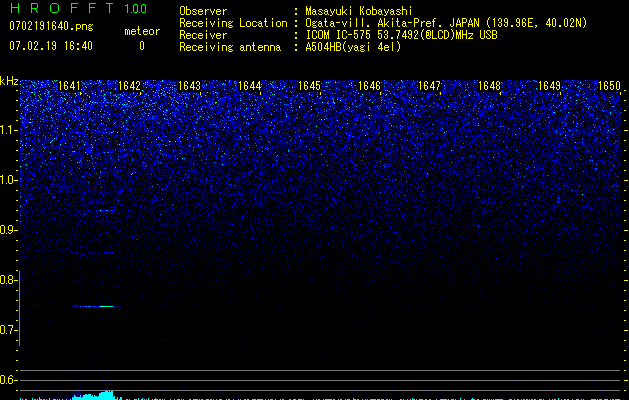Click the 1.0 frequency axis label
This screenshot has height=400, width=629.
coord(7,180)
